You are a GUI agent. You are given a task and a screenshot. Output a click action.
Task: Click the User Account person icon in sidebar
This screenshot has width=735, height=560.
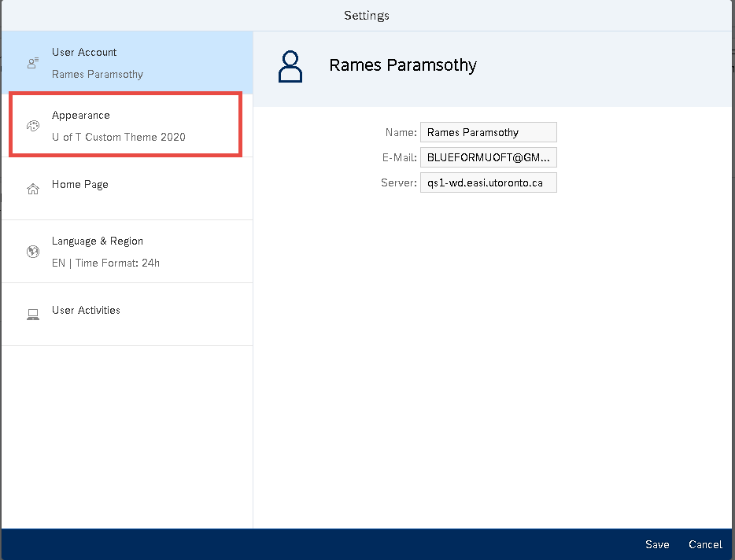(33, 63)
